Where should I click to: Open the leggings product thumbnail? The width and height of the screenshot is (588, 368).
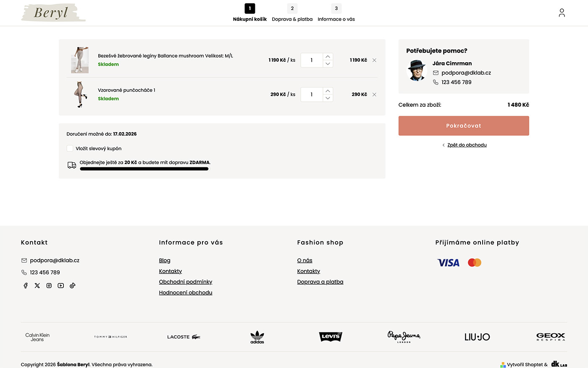79,60
